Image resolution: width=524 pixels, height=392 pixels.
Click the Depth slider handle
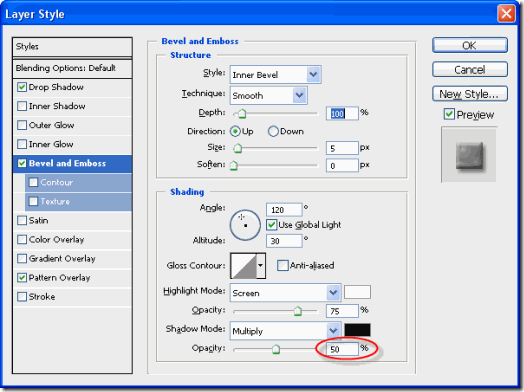pos(242,114)
